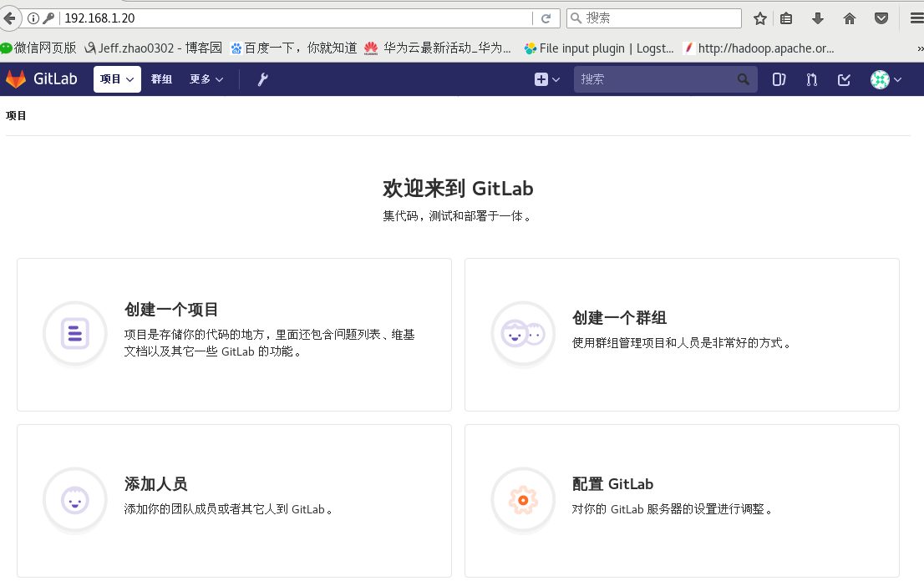Open the 华为云最新活动 bookmark
Image resolution: width=924 pixels, height=581 pixels.
[x=437, y=48]
